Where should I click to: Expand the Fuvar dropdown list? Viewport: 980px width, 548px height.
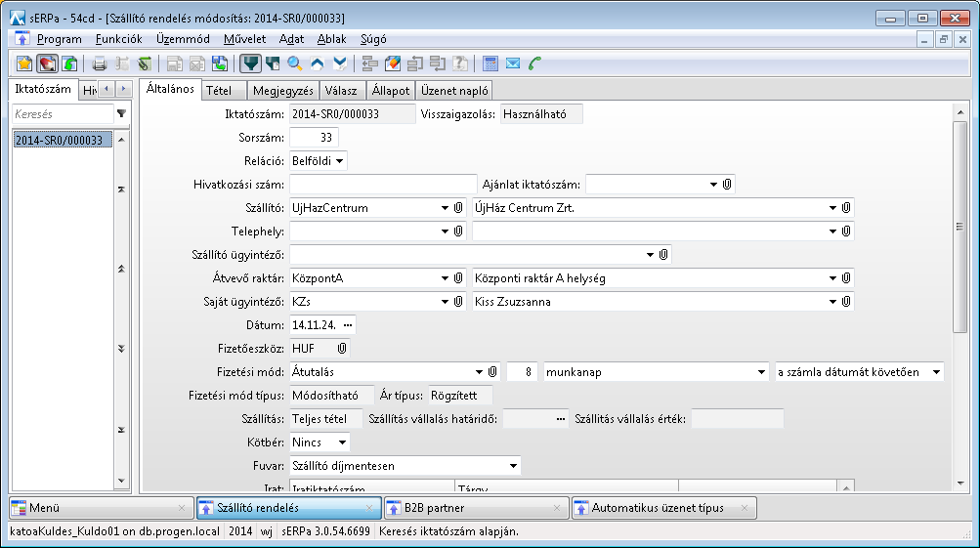coord(513,465)
